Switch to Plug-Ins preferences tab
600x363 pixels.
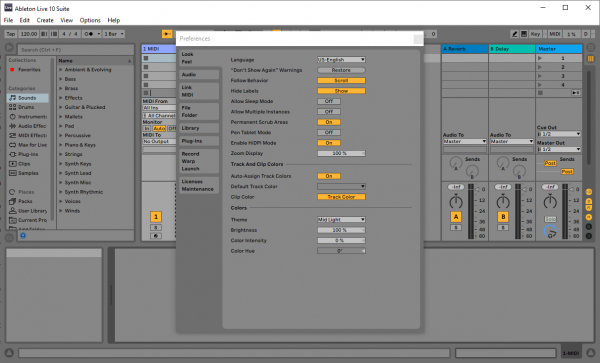pos(199,141)
